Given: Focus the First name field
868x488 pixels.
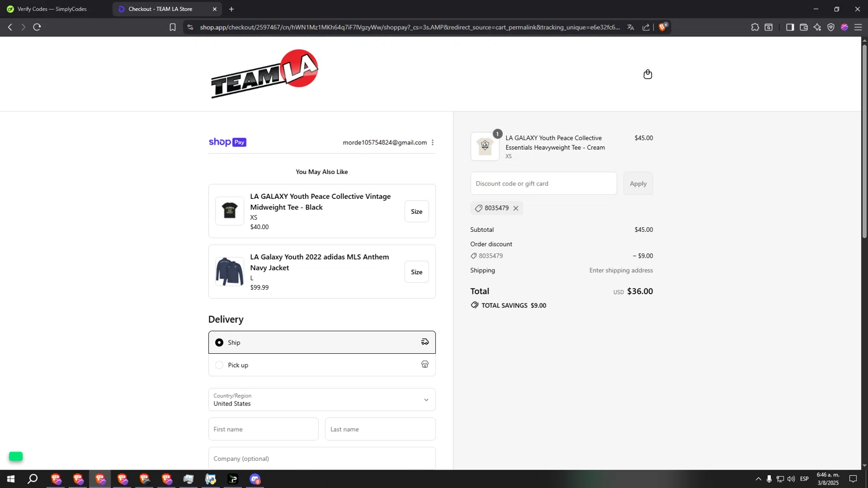Looking at the screenshot, I should tap(263, 429).
